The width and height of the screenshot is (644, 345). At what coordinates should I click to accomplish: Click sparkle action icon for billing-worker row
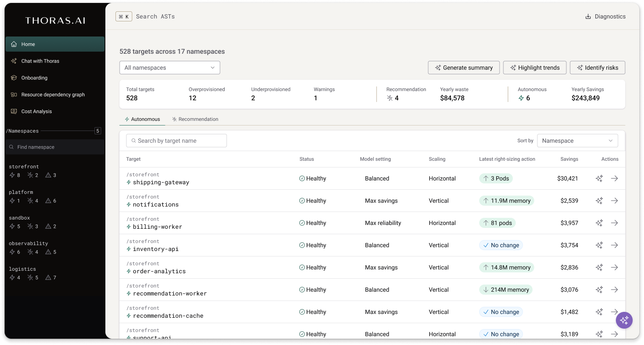(x=599, y=223)
